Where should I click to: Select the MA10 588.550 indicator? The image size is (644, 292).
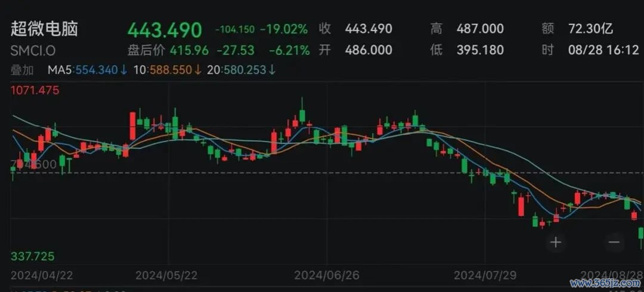click(167, 70)
